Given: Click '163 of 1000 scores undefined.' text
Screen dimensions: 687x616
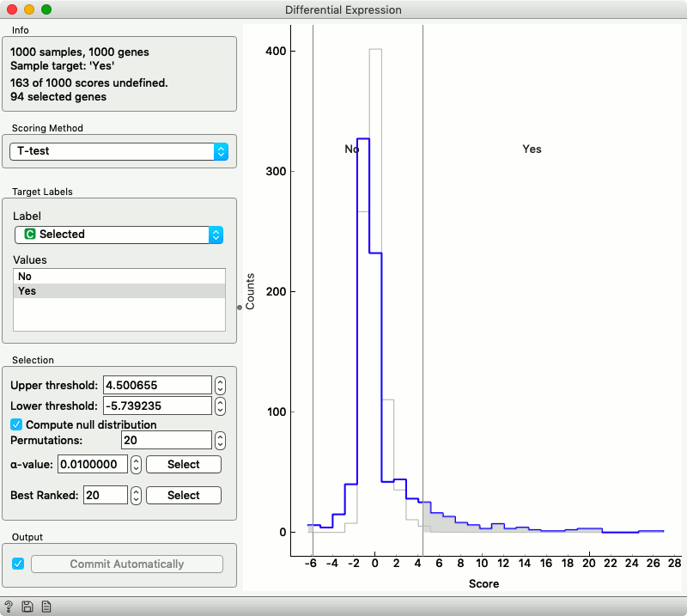Looking at the screenshot, I should [x=89, y=82].
